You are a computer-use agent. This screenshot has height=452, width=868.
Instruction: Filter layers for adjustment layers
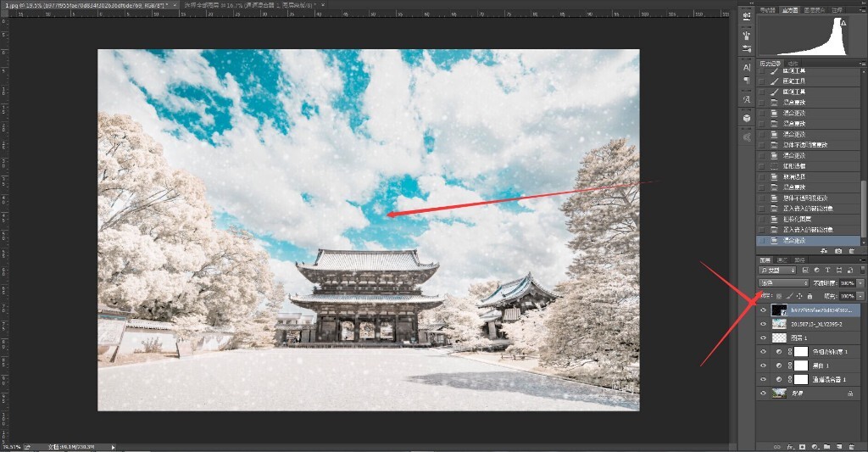pos(816,271)
